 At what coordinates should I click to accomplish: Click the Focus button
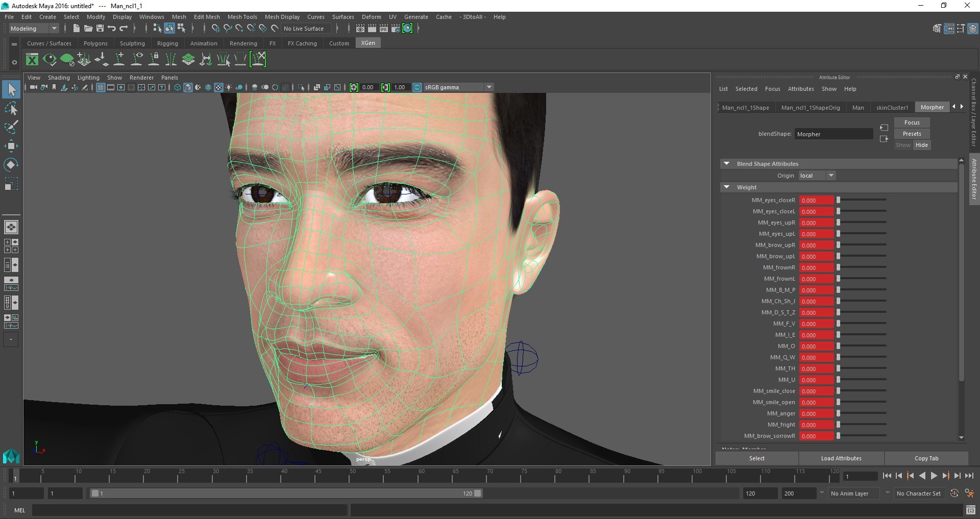click(912, 122)
